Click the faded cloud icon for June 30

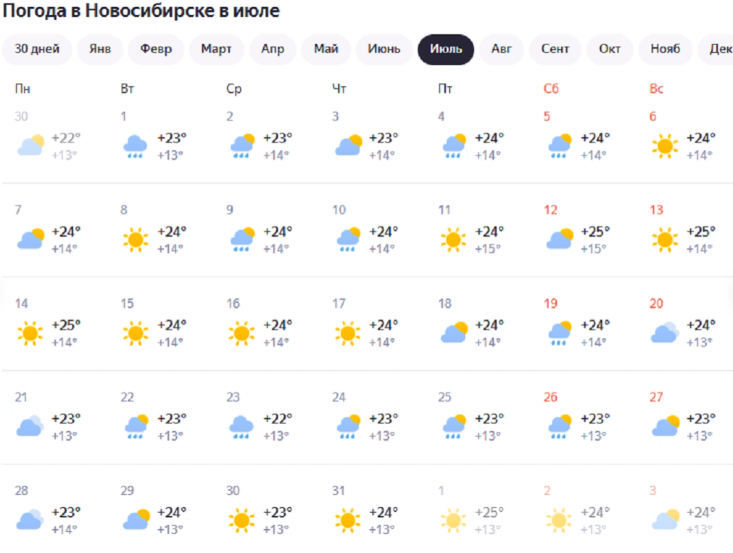point(29,147)
